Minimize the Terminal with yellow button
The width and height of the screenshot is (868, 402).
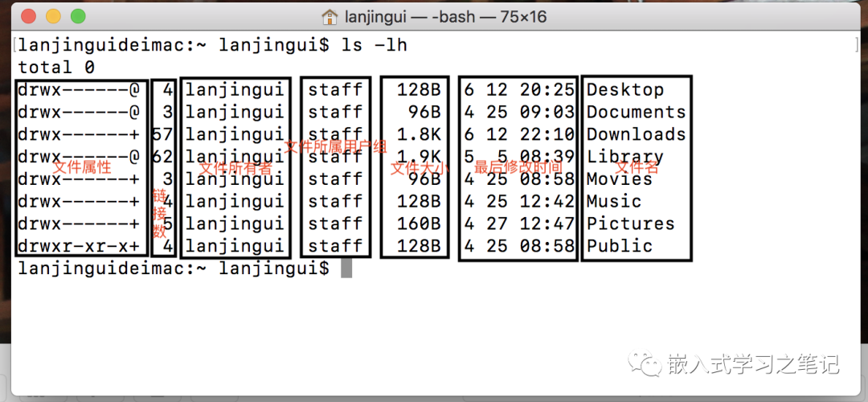[x=53, y=17]
